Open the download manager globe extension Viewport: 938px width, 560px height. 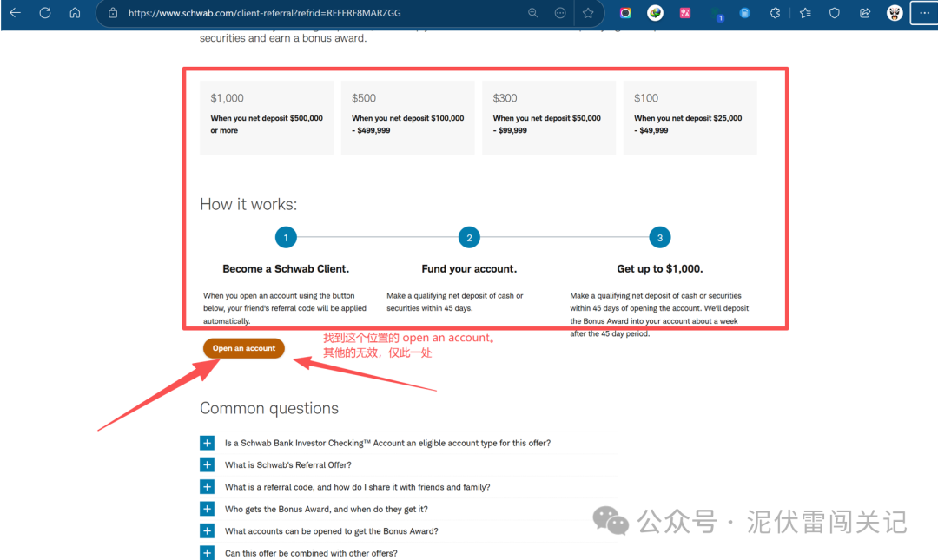pyautogui.click(x=655, y=12)
